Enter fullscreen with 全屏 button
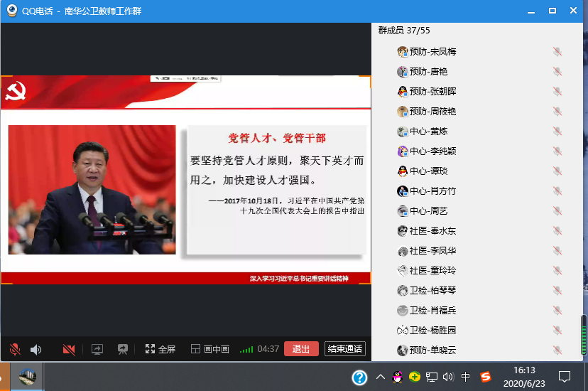The height and width of the screenshot is (391, 588). (x=160, y=349)
